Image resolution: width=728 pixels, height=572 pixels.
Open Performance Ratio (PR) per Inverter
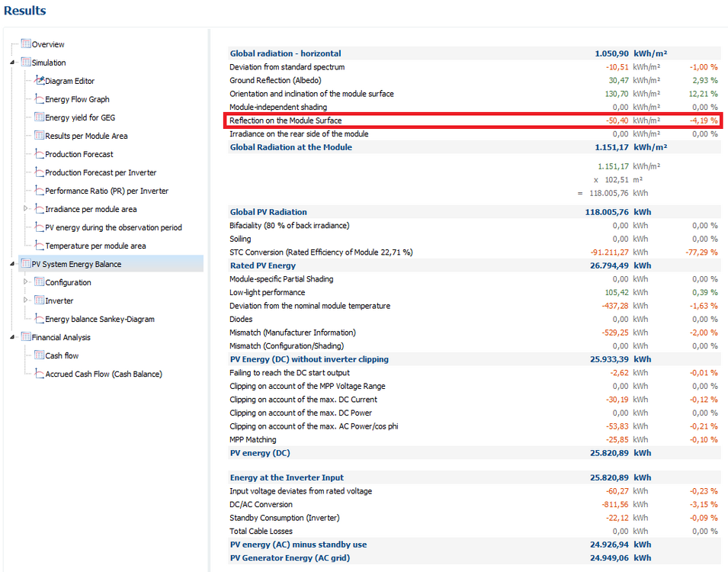(x=107, y=191)
